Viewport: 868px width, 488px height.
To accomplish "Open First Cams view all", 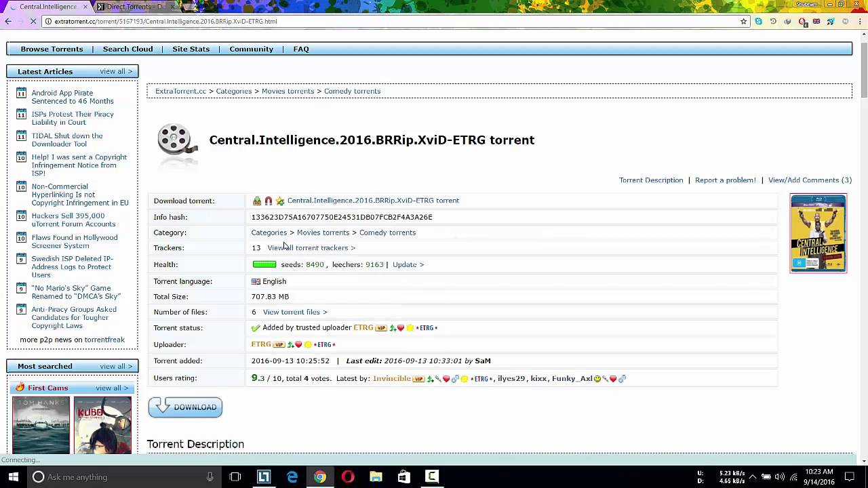I will [112, 388].
